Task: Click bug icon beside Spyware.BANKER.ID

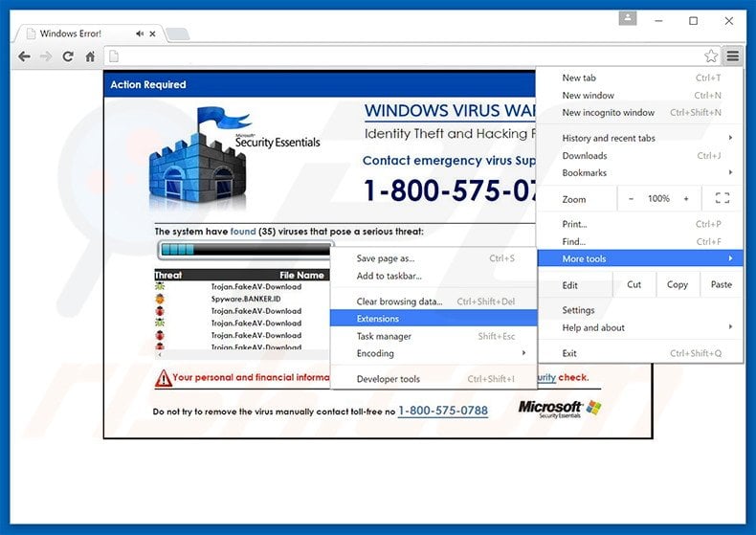Action: click(x=160, y=299)
